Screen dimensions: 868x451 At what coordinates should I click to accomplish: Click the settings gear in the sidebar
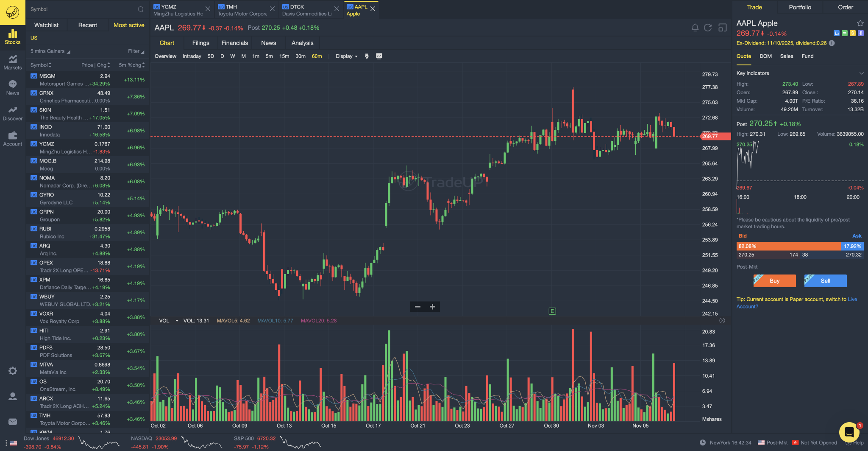pos(12,371)
